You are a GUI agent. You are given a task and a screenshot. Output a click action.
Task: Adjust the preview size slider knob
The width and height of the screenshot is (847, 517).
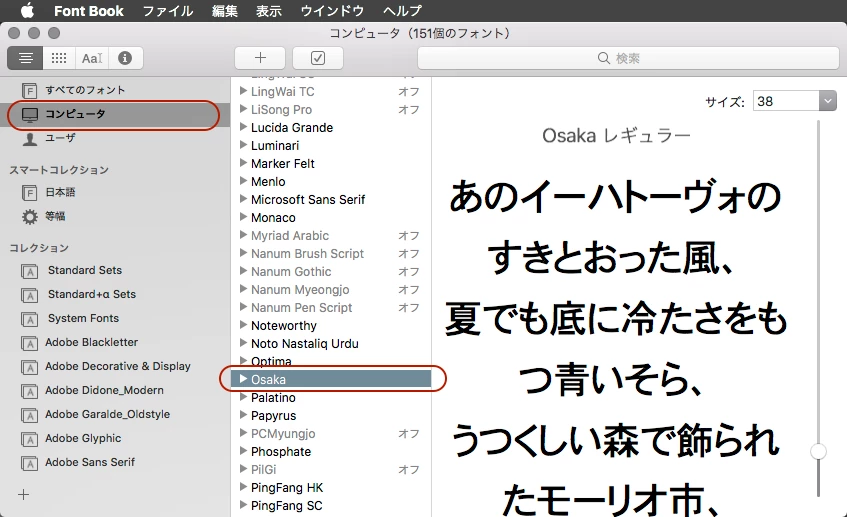click(818, 451)
